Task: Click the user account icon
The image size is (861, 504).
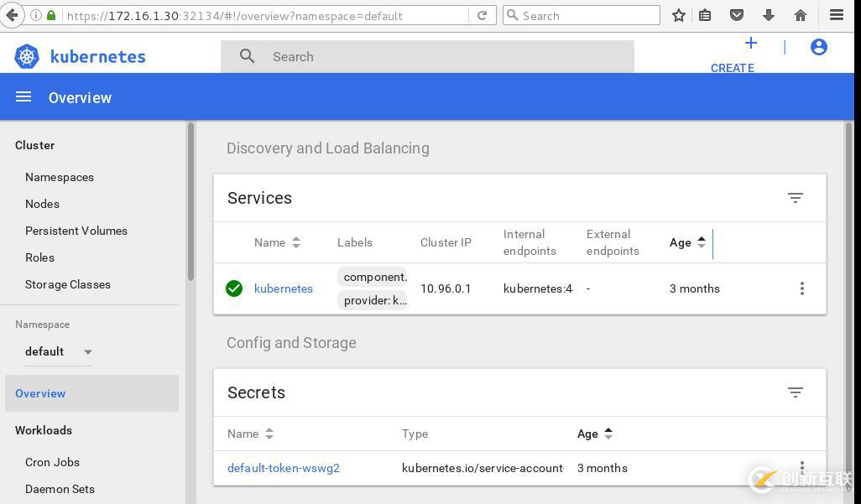Action: tap(819, 47)
